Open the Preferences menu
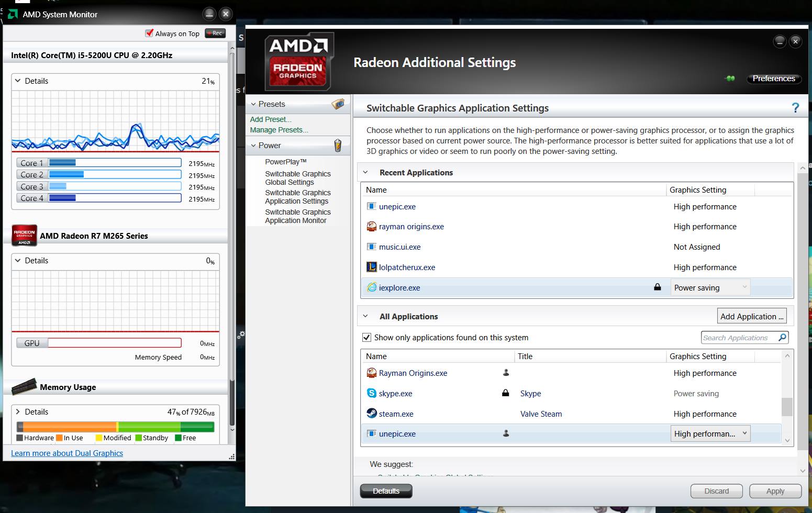Viewport: 812px width, 513px height. (773, 79)
